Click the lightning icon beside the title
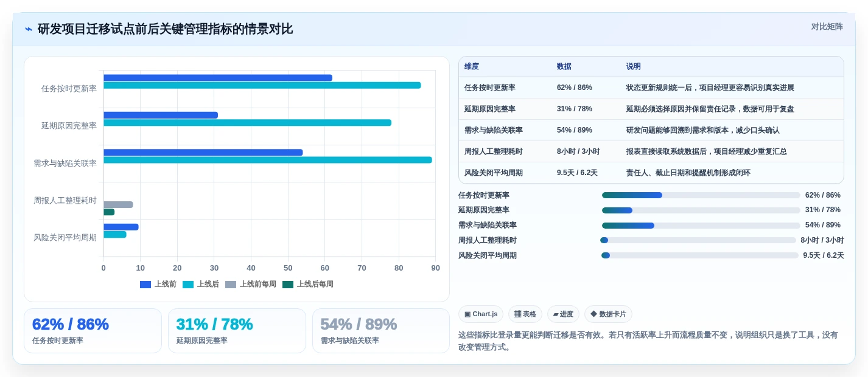The height and width of the screenshot is (377, 868). [29, 29]
